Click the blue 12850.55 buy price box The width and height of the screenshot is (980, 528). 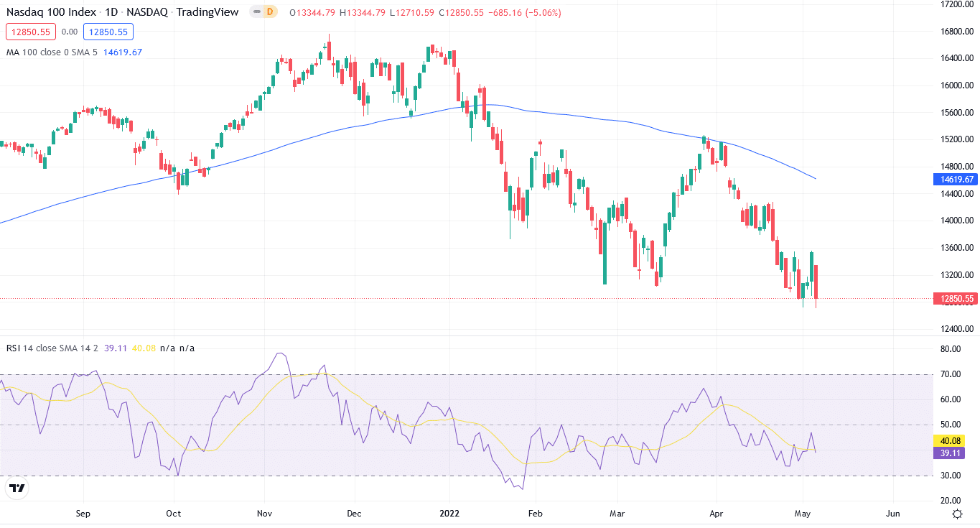tap(108, 32)
